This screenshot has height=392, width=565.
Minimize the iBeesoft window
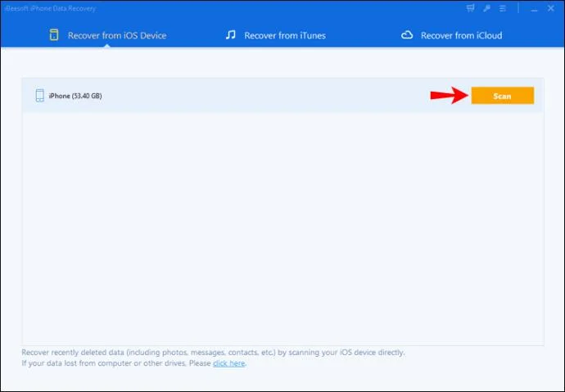point(534,9)
